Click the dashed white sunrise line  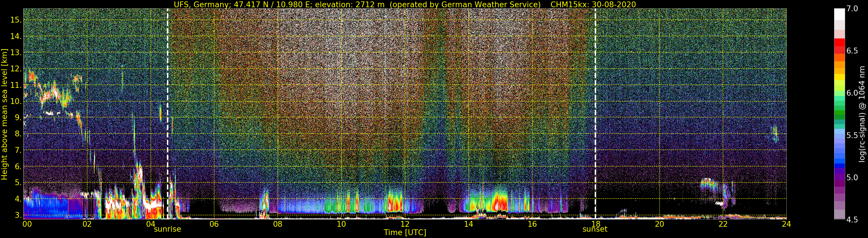[x=167, y=114]
